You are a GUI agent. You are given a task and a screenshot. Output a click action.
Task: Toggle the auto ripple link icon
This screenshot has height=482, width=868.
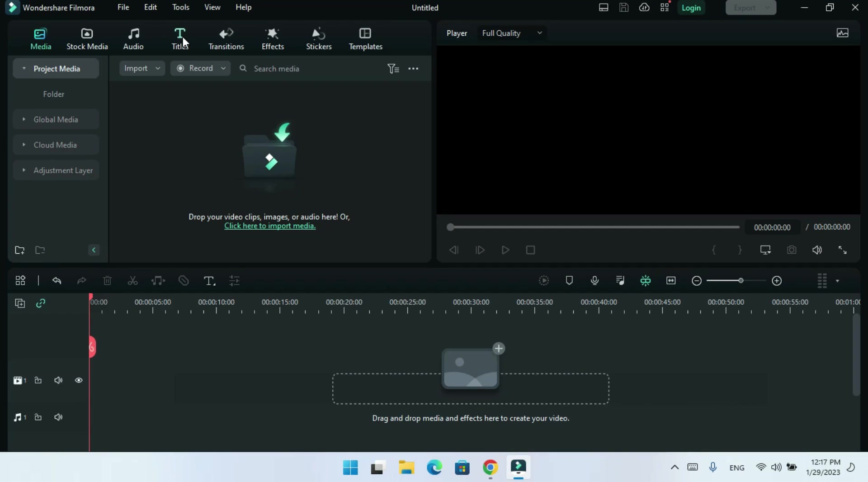tap(41, 303)
